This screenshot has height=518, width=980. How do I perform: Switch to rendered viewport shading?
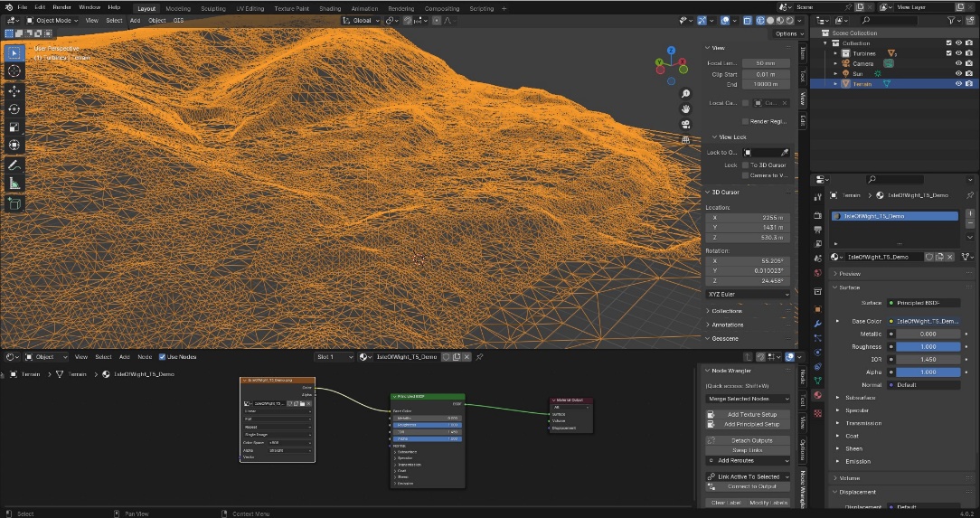pyautogui.click(x=791, y=21)
